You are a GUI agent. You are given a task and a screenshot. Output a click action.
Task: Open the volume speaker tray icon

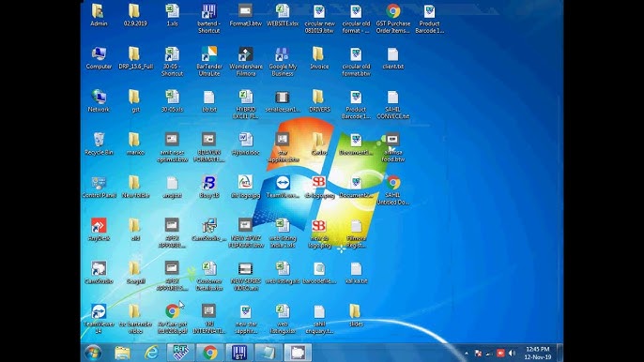point(512,353)
